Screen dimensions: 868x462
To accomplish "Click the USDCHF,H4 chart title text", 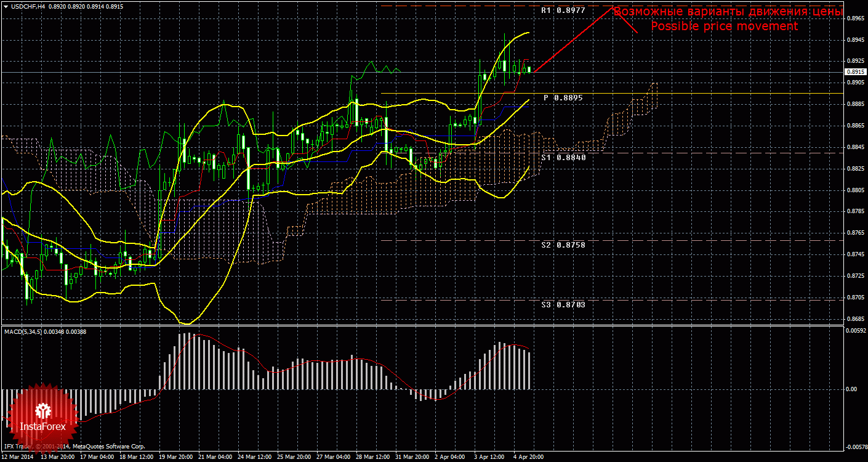I will coord(27,6).
